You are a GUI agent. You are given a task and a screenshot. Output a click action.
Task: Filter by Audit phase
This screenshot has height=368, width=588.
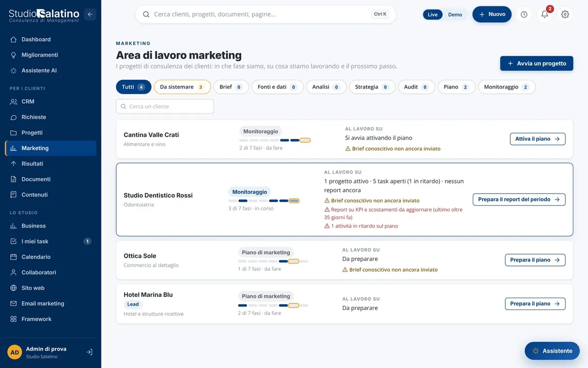pyautogui.click(x=416, y=87)
